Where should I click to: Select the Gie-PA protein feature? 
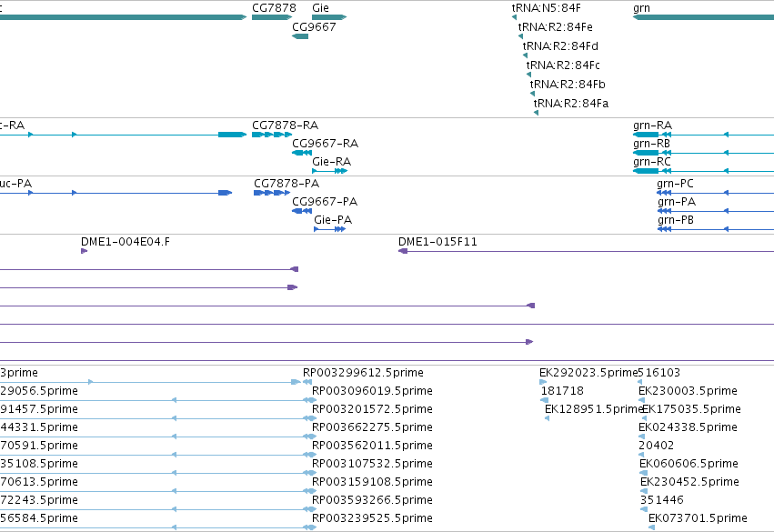pos(330,229)
